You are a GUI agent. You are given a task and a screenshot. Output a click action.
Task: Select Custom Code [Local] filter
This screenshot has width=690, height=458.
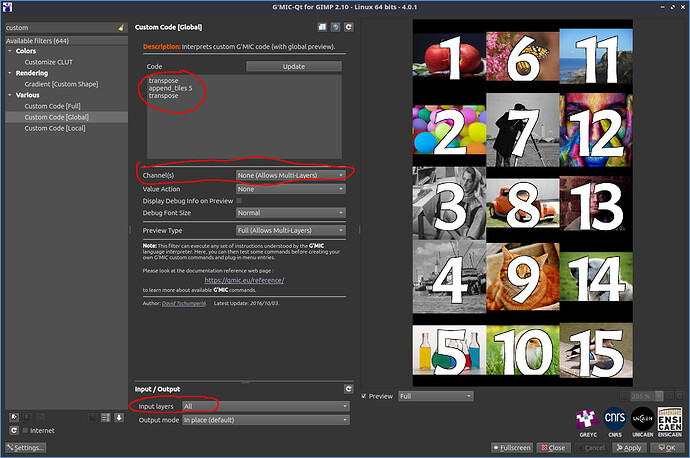(x=55, y=128)
